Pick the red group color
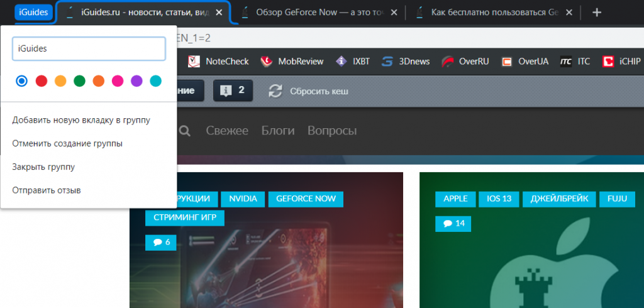644x308 pixels. 42,81
